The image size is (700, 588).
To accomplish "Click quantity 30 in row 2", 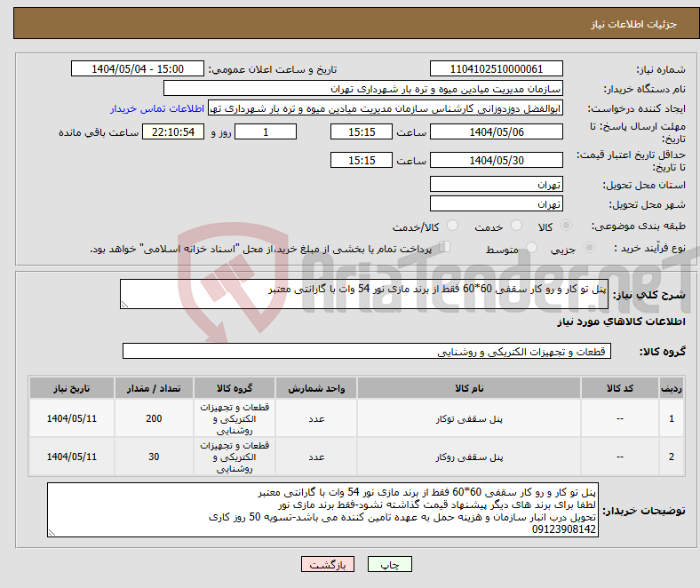I will [154, 457].
